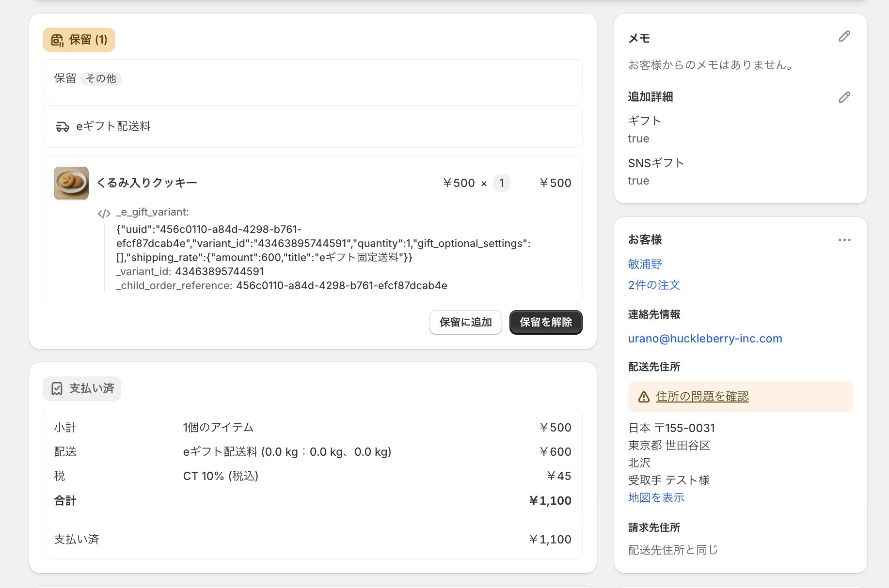The height and width of the screenshot is (588, 889).
Task: Open the 地図を表示 map link
Action: 656,497
